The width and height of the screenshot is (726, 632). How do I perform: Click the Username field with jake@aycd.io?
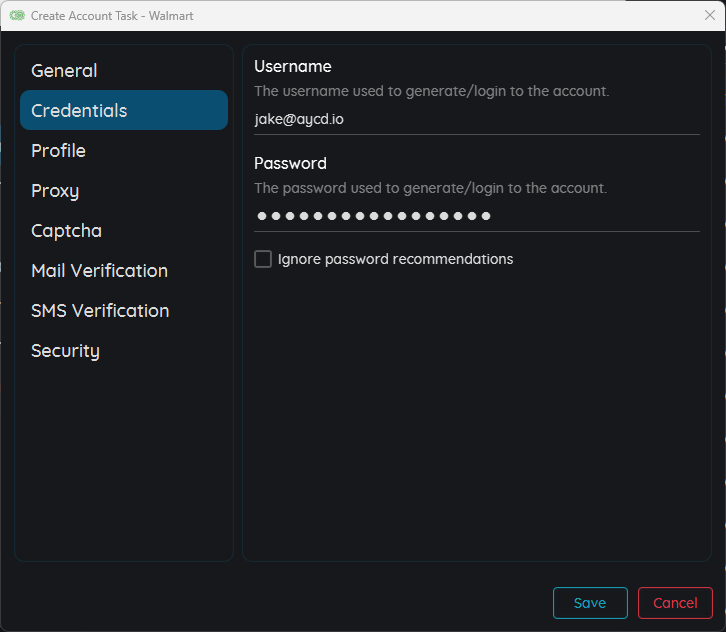pyautogui.click(x=476, y=119)
